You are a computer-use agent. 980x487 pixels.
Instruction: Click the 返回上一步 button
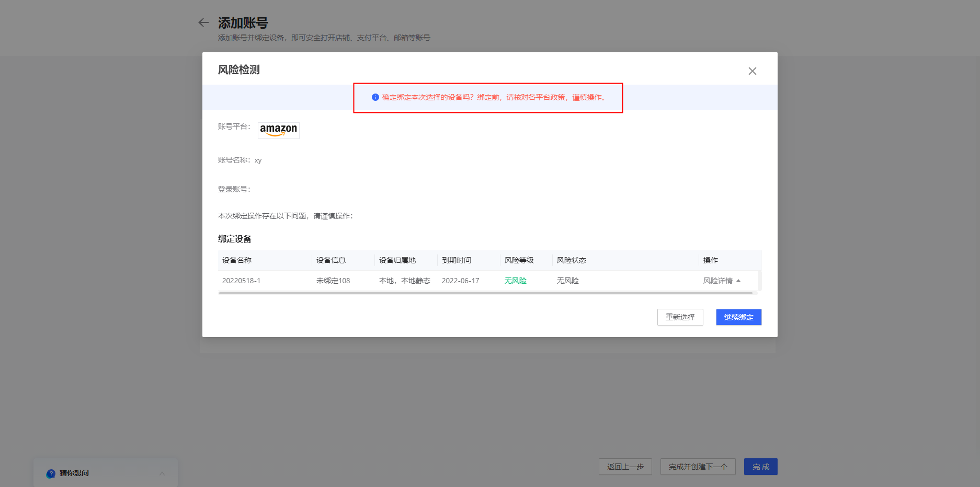coord(625,467)
